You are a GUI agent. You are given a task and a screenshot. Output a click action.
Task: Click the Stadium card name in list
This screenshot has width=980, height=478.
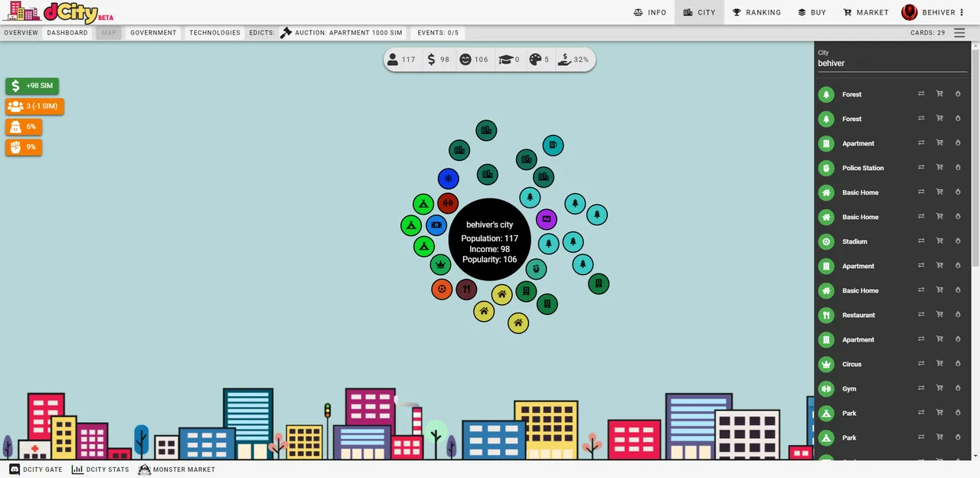pos(854,241)
